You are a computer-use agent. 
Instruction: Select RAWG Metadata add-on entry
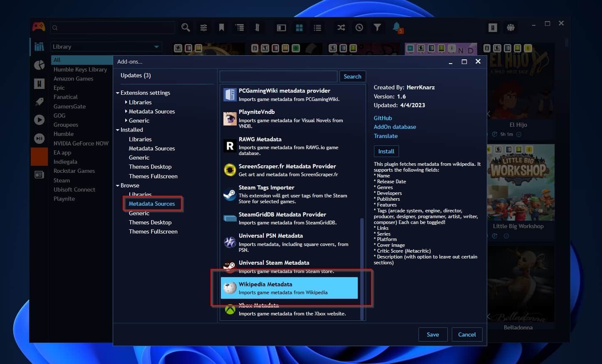289,146
